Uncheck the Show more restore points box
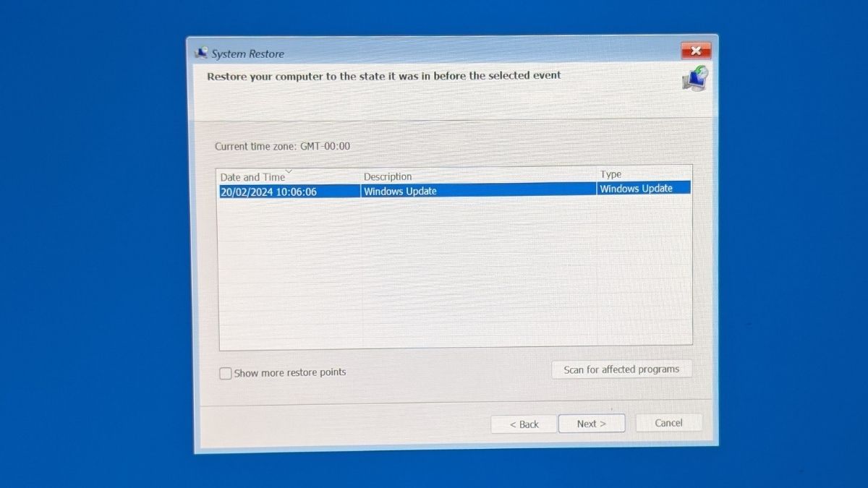The height and width of the screenshot is (488, 868). pos(226,372)
